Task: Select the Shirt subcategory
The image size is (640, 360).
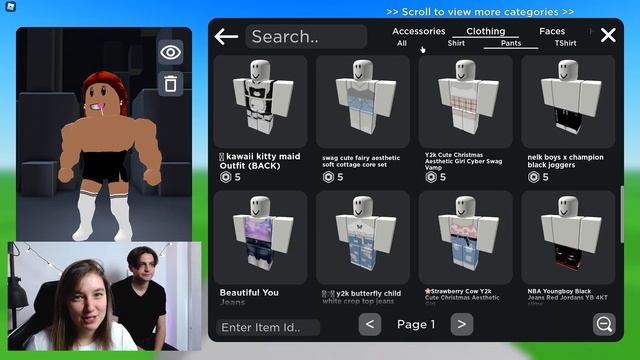Action: coord(456,43)
